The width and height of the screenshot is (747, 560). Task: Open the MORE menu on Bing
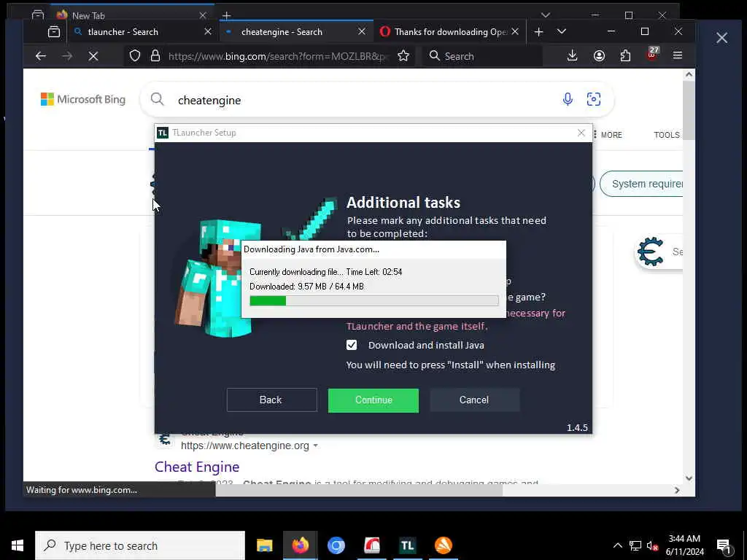pyautogui.click(x=608, y=135)
